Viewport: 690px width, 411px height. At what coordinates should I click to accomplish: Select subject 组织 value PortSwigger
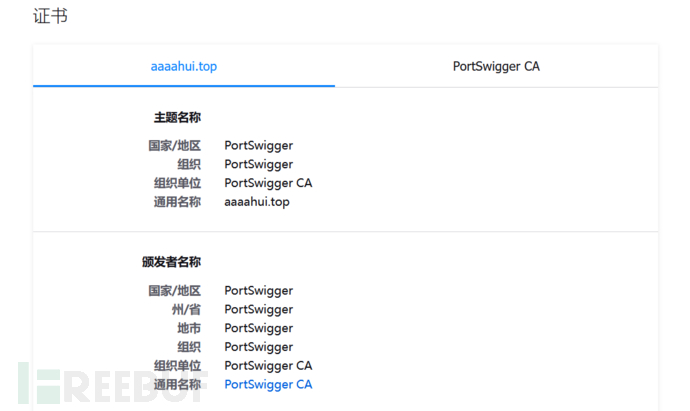258,164
